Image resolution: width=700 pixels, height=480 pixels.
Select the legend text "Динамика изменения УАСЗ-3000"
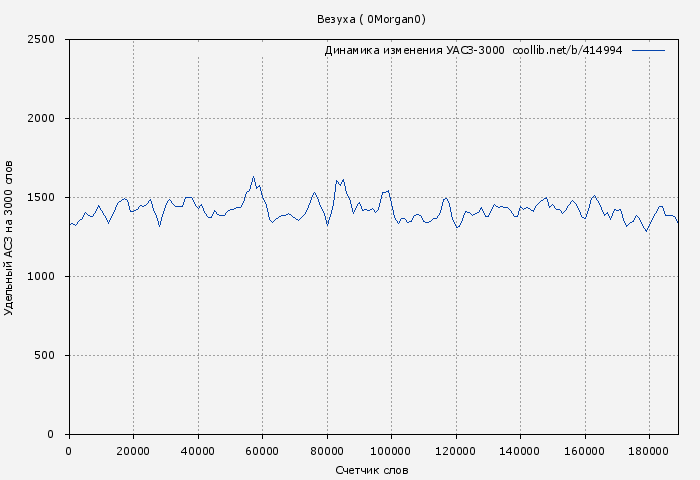click(414, 50)
